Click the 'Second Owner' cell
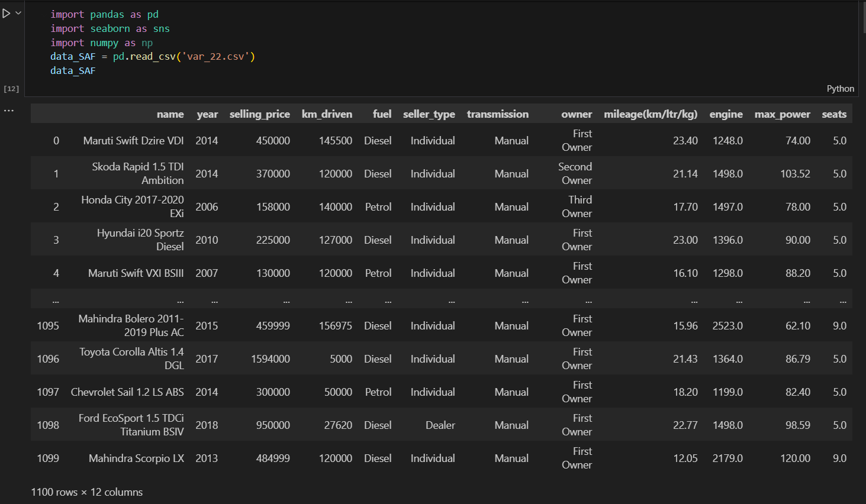Image resolution: width=866 pixels, height=504 pixels. (x=575, y=173)
